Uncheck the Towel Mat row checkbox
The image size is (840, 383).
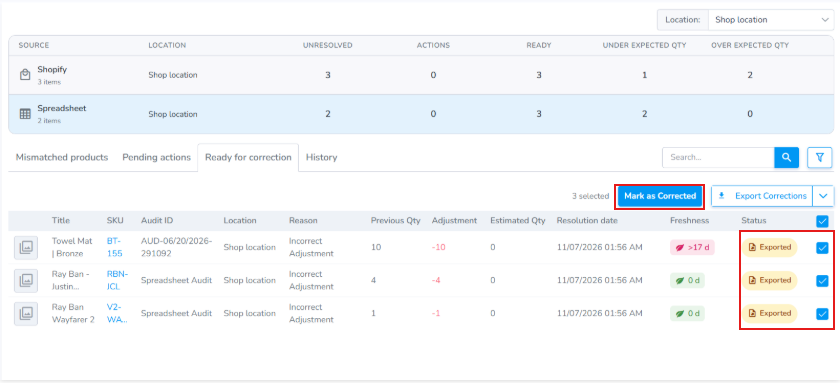pyautogui.click(x=822, y=247)
